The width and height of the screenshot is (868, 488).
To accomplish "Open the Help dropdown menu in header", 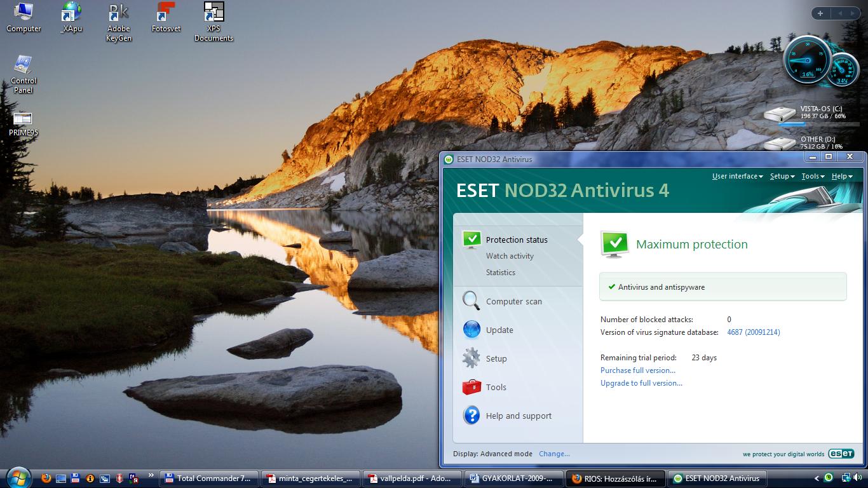I will pyautogui.click(x=842, y=176).
